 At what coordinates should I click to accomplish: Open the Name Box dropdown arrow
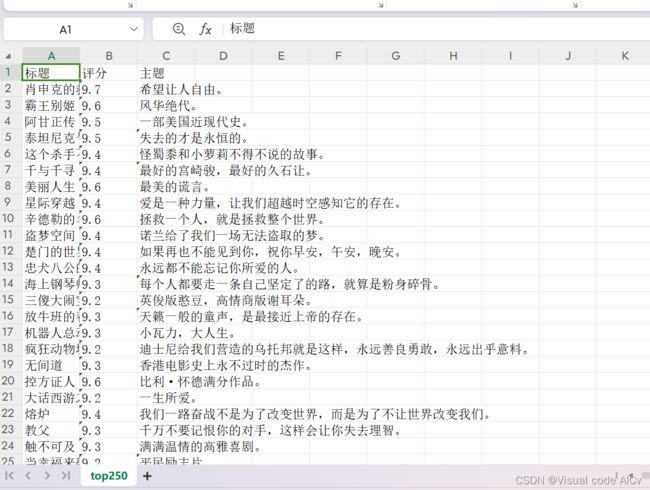click(133, 29)
